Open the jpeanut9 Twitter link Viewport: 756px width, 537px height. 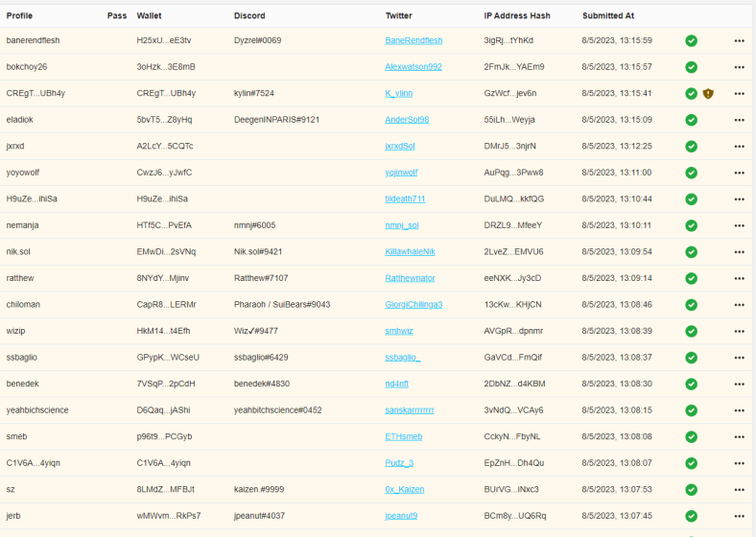401,516
